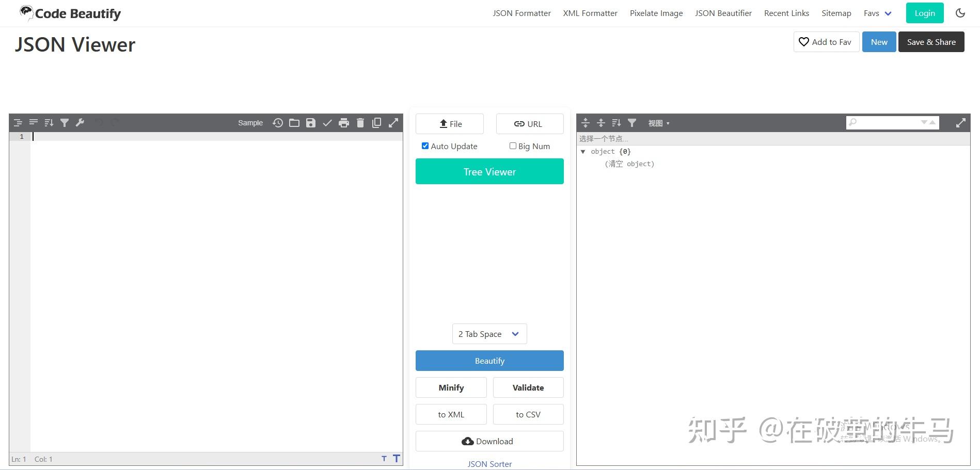This screenshot has height=470, width=980.
Task: Click the New button
Action: pyautogui.click(x=879, y=42)
